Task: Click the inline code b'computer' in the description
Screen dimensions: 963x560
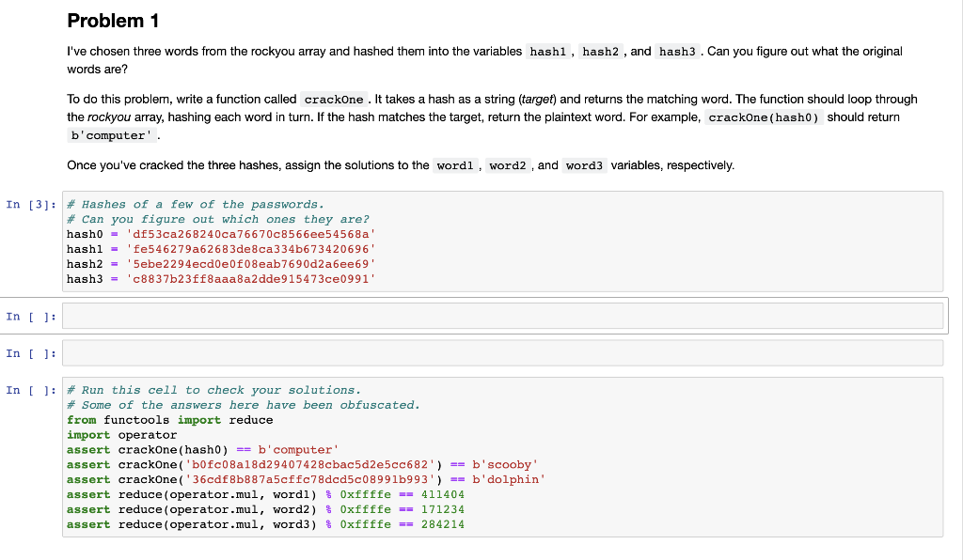Action: (111, 135)
